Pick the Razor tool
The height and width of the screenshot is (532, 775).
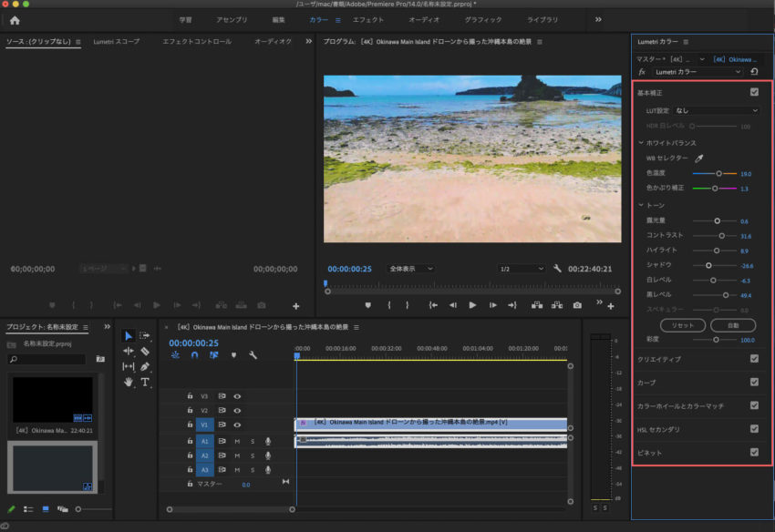point(145,352)
